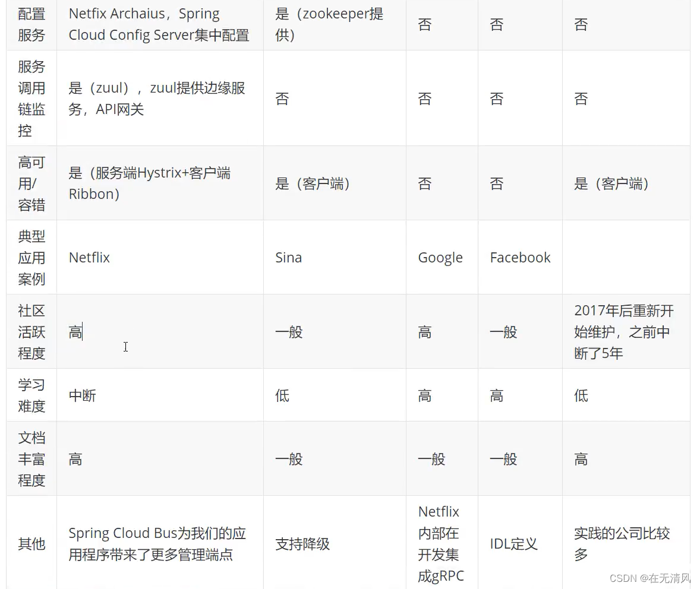Image resolution: width=700 pixels, height=589 pixels.
Task: Click the 社区活跃程度 row header
Action: point(31,331)
